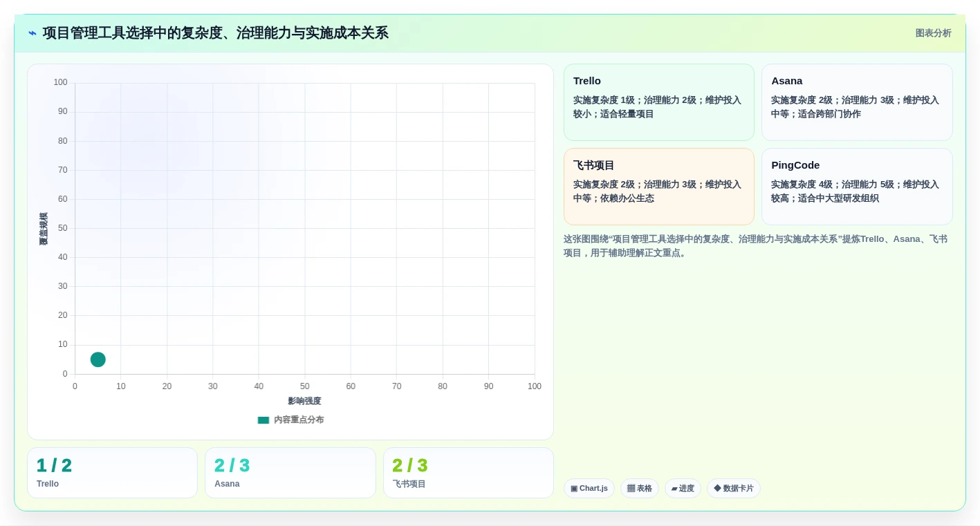Click the 影响强度 x-axis title
This screenshot has height=526, width=980.
coord(305,401)
